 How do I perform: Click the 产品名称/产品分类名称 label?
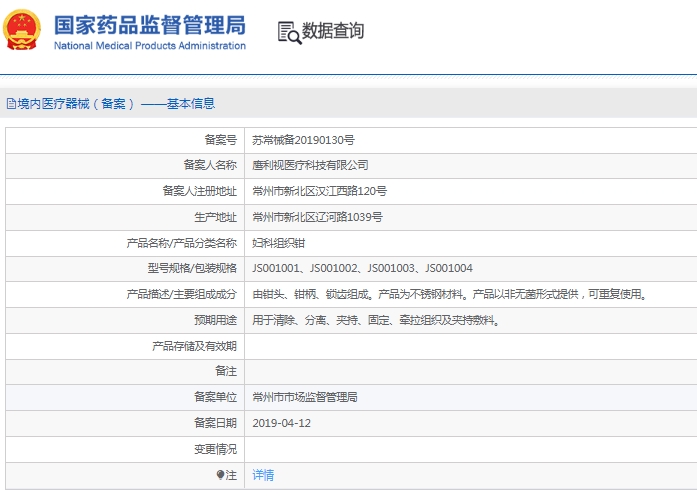click(x=182, y=243)
